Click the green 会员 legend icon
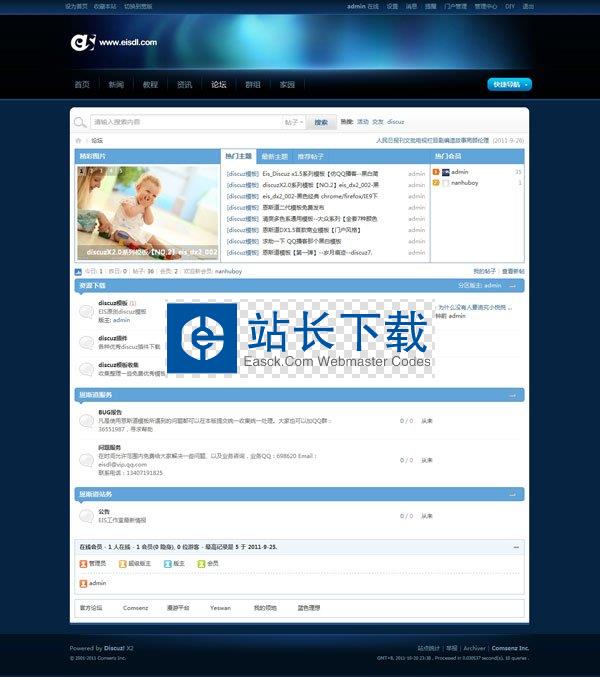600x677 pixels. 201,564
